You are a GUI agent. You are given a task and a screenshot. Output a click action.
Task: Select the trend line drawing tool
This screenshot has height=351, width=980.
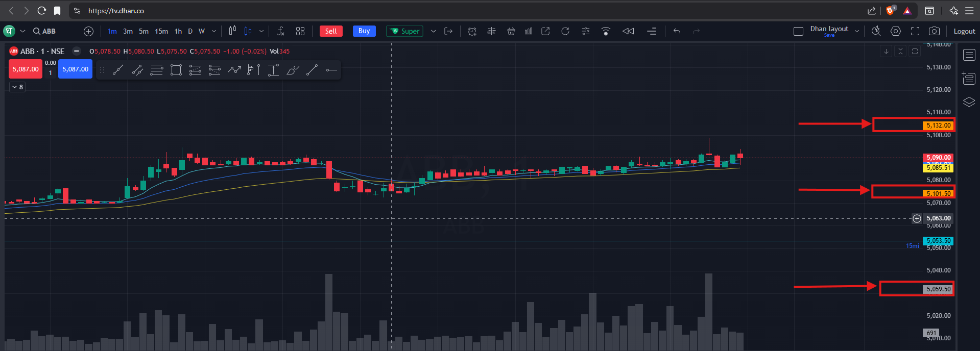point(118,70)
